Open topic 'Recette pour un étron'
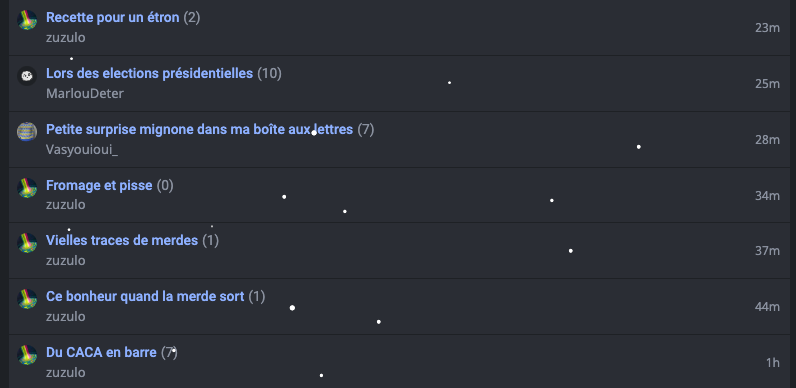 (113, 18)
